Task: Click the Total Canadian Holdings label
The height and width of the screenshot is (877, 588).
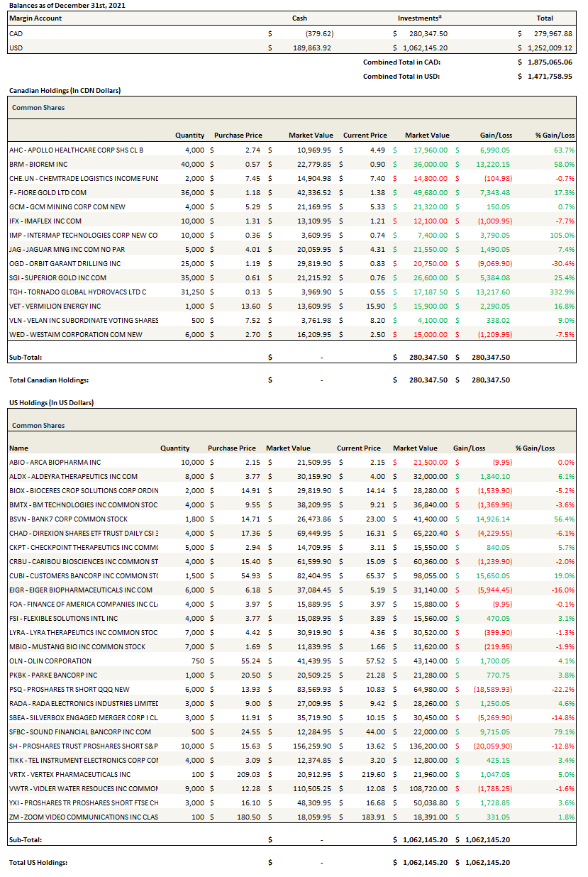Action: coord(49,380)
